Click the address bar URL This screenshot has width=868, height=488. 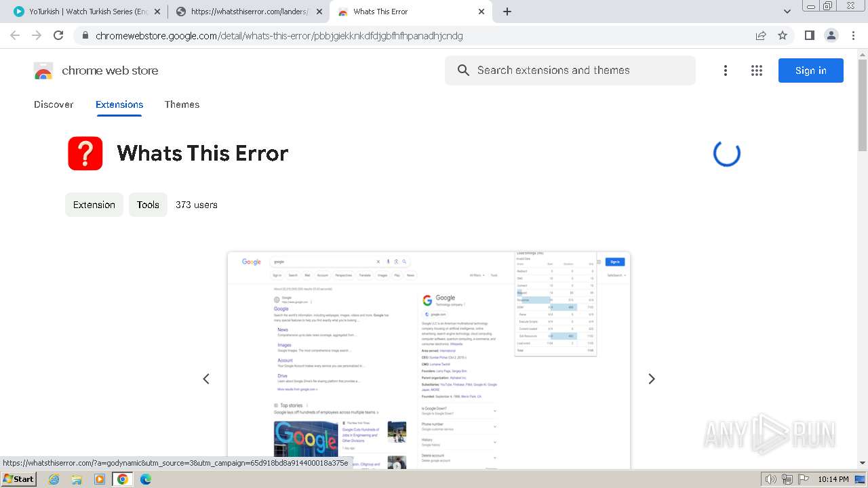(279, 36)
